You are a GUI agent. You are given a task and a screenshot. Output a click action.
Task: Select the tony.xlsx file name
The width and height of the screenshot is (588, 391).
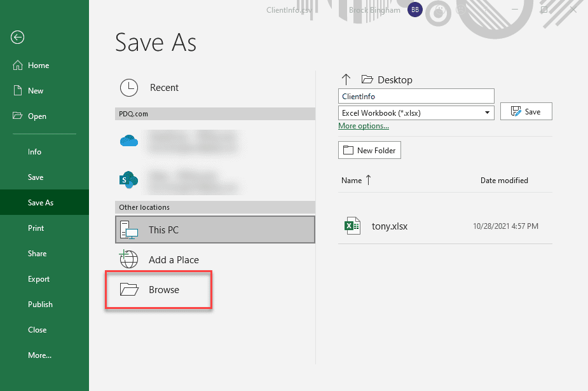390,226
